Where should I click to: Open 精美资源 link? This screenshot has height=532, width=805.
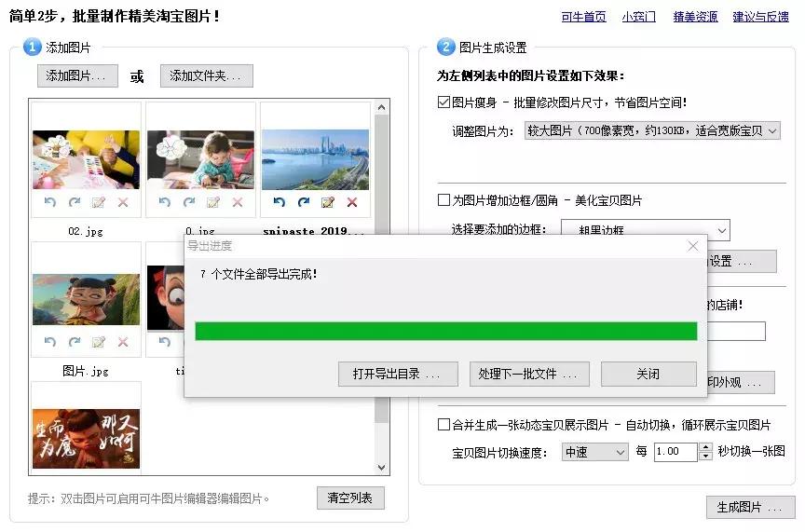pos(696,17)
